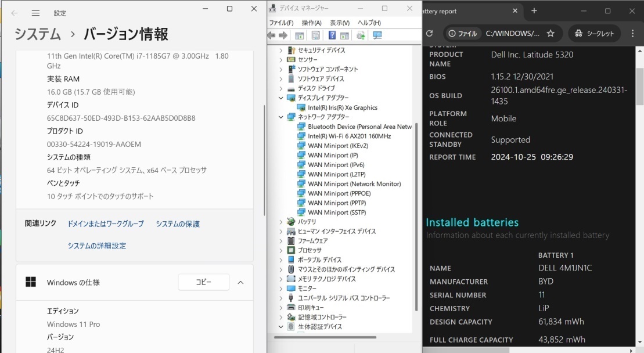644x353 pixels.
Task: Click the Chrome address bar C:/WINDOWS/ path
Action: coord(512,33)
